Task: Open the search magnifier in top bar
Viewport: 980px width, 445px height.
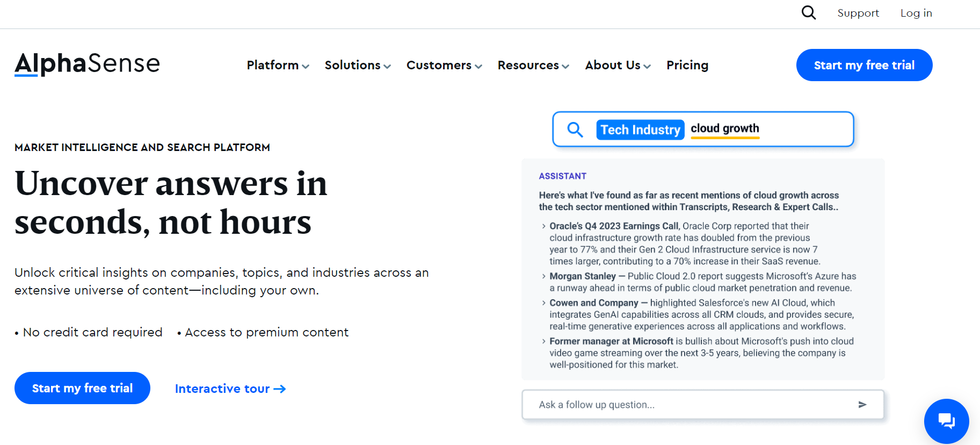Action: [809, 12]
